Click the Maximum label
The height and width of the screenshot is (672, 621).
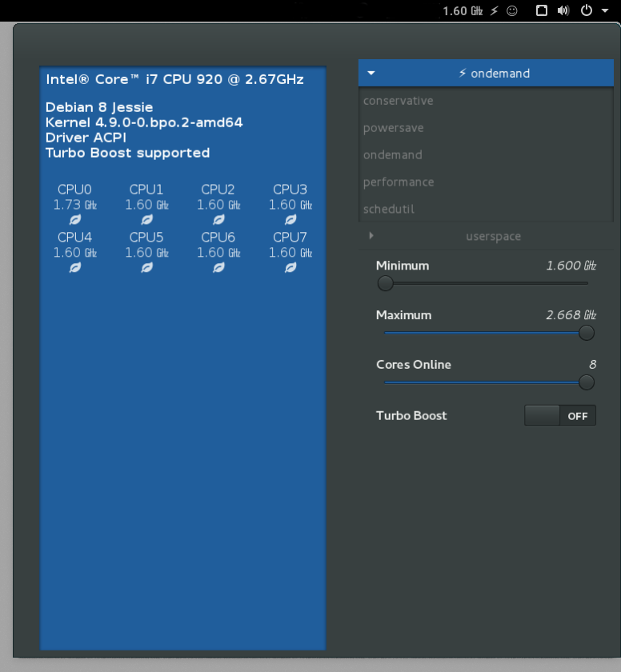pyautogui.click(x=403, y=315)
